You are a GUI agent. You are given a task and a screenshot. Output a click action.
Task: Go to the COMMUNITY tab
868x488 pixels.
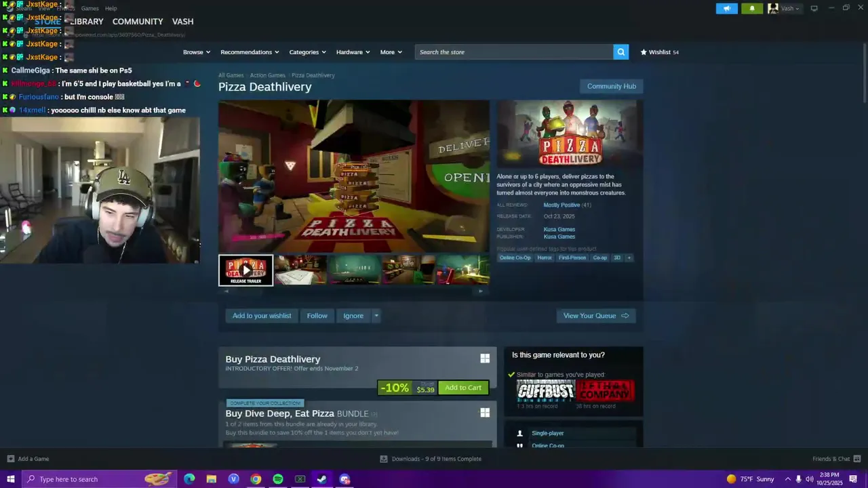coord(138,22)
